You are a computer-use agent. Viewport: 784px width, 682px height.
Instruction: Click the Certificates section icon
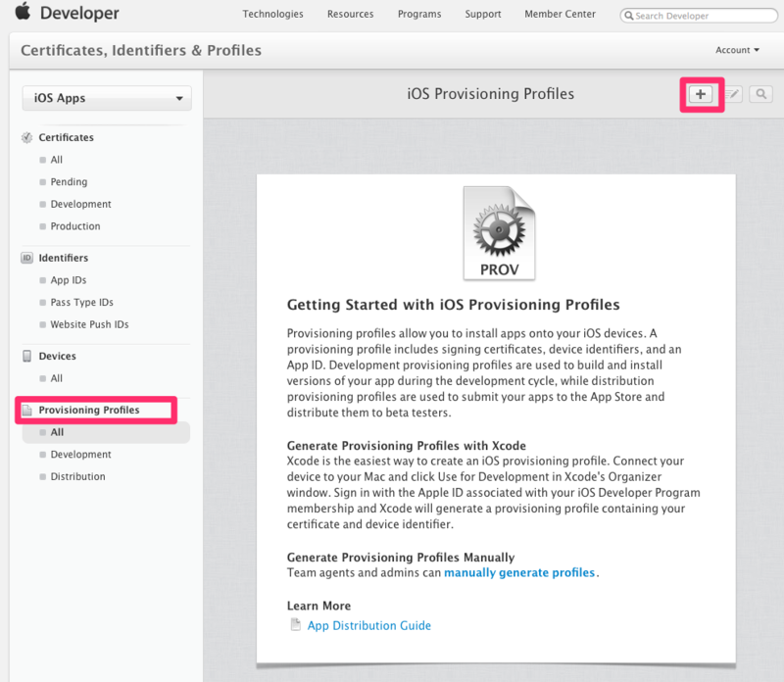(27, 137)
